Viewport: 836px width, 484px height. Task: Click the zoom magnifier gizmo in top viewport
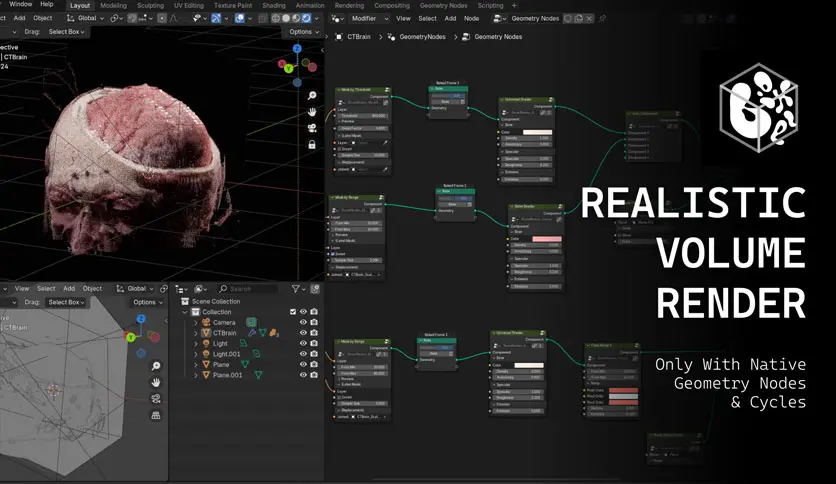click(312, 95)
